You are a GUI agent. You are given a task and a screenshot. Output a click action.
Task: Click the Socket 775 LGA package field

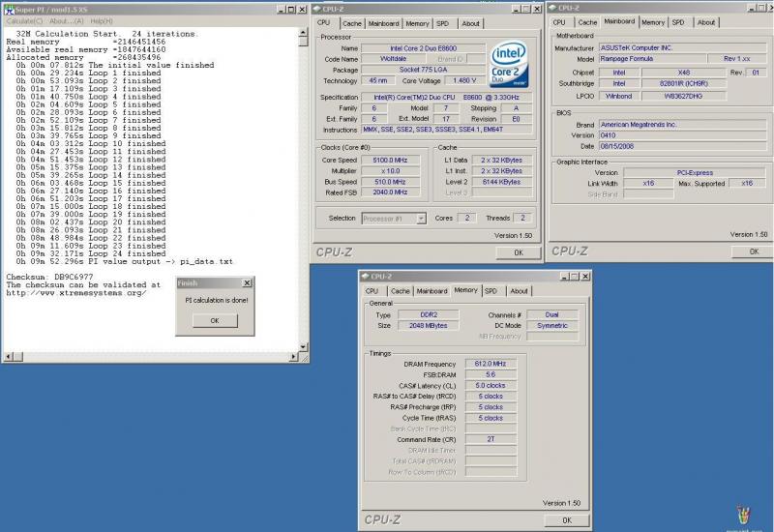coord(423,70)
